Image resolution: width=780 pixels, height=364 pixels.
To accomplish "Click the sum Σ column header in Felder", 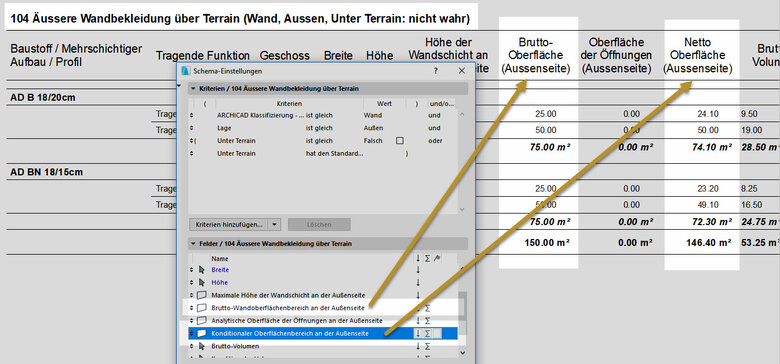I will tap(427, 259).
